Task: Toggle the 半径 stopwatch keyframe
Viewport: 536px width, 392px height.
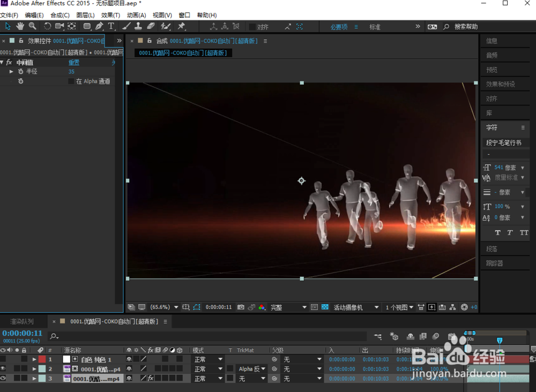Action: click(20, 71)
